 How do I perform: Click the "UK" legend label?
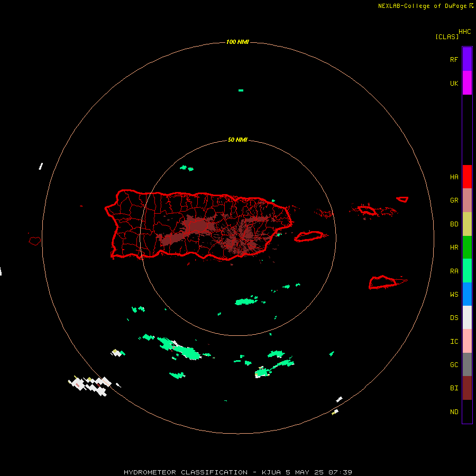(x=454, y=83)
